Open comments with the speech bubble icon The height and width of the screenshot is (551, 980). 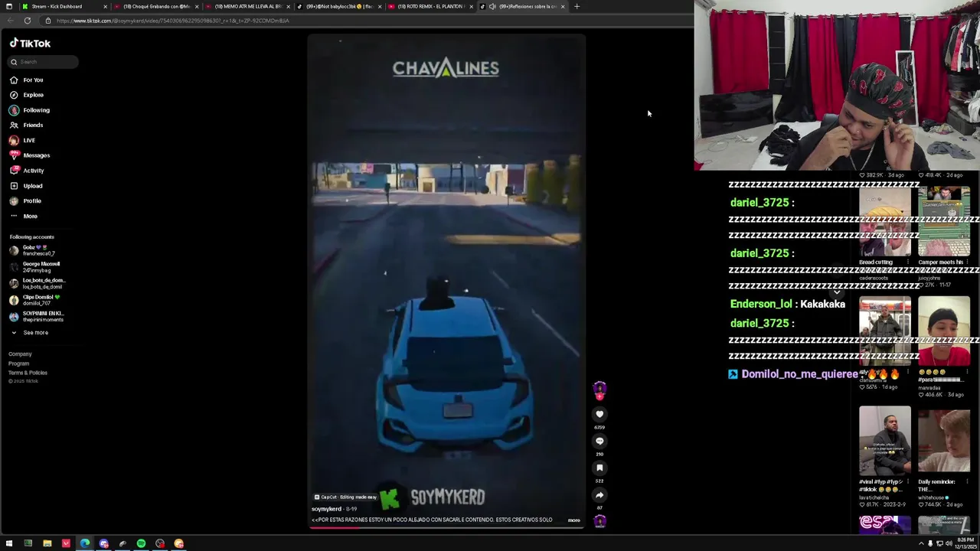coord(599,441)
